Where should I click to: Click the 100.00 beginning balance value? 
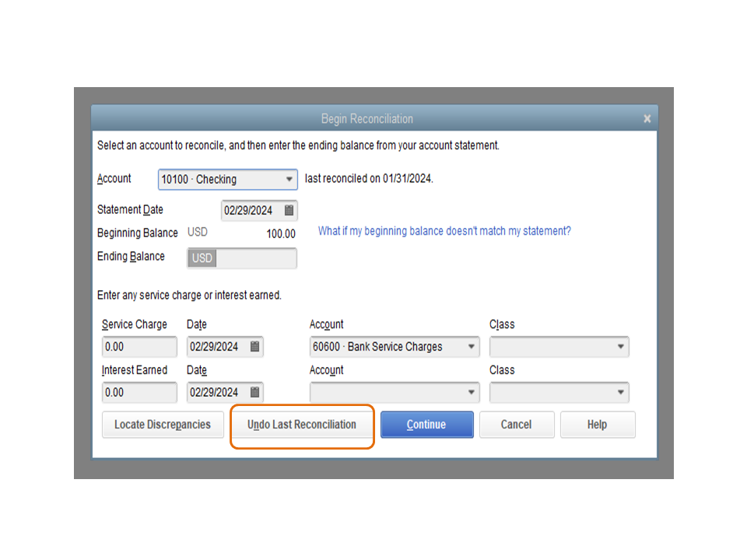click(x=281, y=234)
